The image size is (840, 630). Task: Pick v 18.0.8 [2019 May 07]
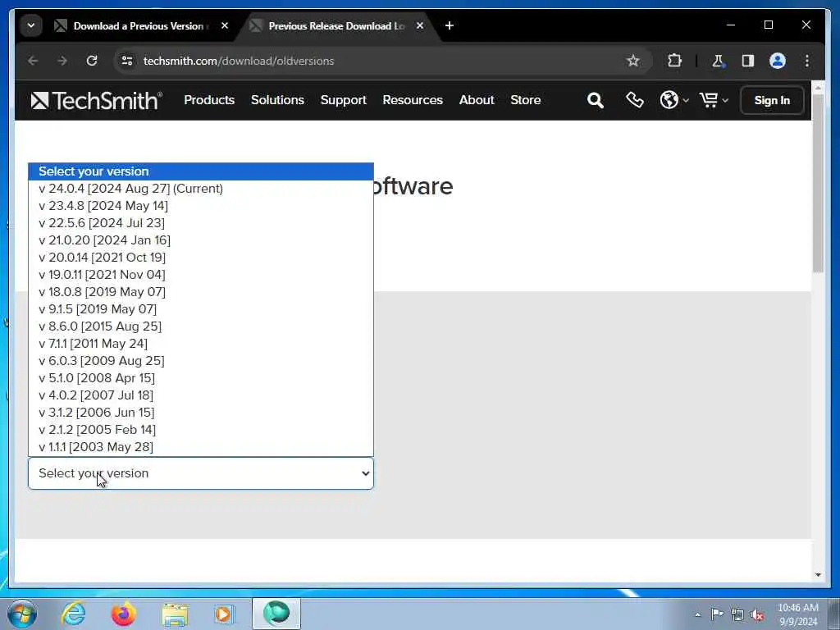coord(201,292)
